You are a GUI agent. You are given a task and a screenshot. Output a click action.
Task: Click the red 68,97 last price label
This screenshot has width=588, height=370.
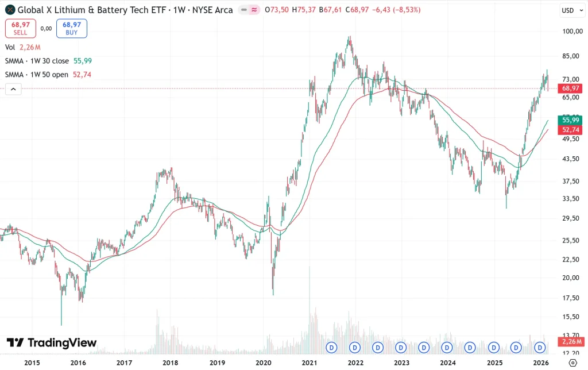[570, 88]
